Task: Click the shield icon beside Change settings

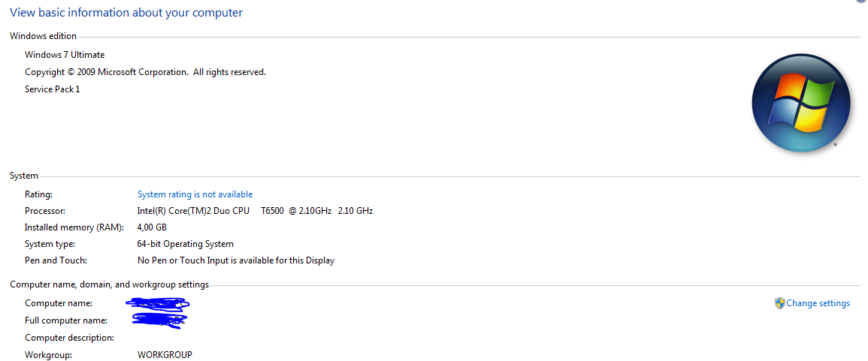Action: tap(779, 303)
